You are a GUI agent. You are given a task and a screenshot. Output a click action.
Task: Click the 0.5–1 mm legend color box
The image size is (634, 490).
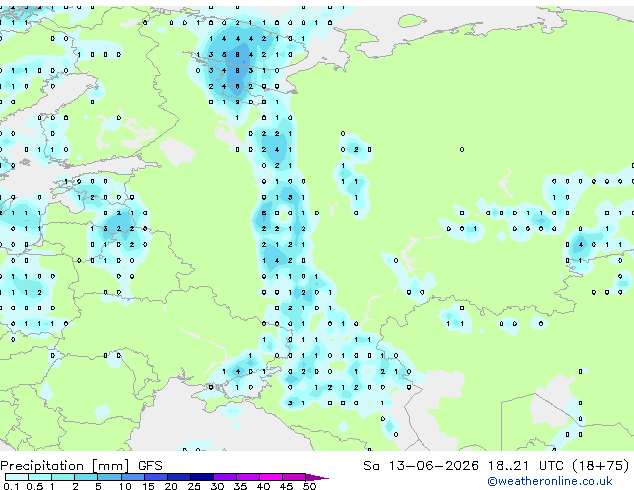pos(40,477)
